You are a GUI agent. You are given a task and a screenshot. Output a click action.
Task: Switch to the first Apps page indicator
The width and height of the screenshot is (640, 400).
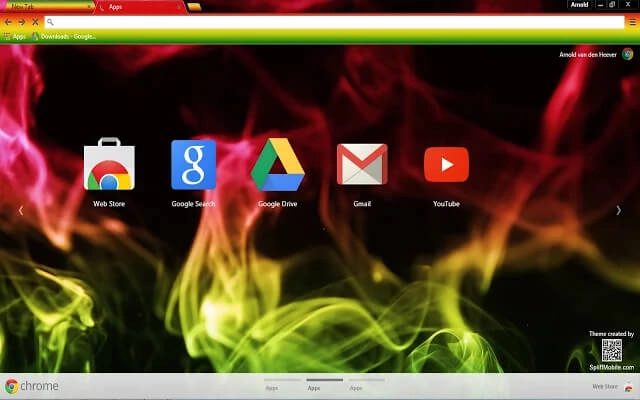(282, 385)
